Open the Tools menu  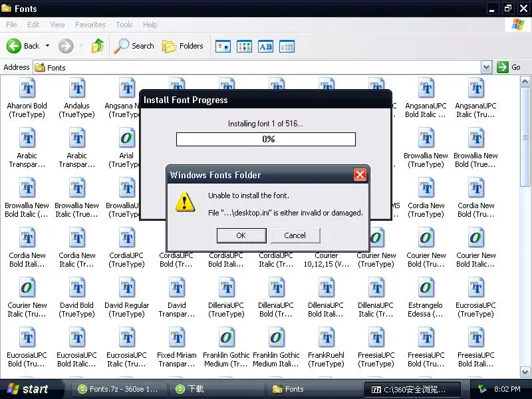click(124, 25)
